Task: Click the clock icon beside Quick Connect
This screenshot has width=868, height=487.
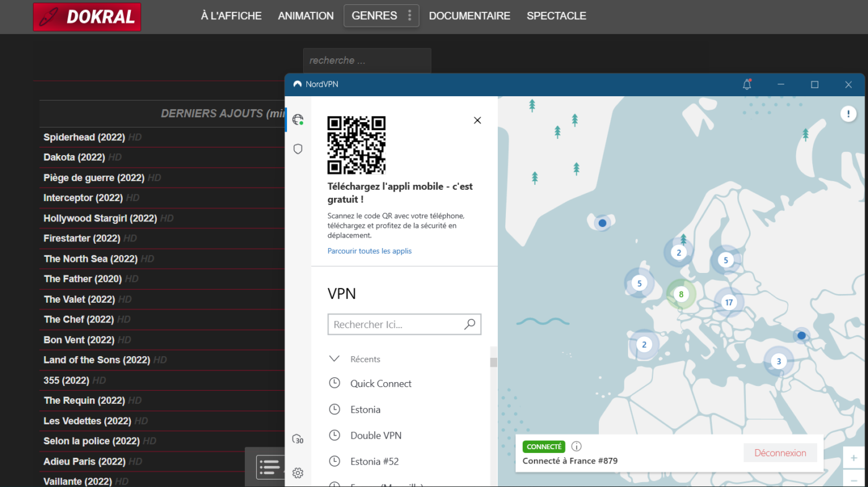Action: [334, 383]
